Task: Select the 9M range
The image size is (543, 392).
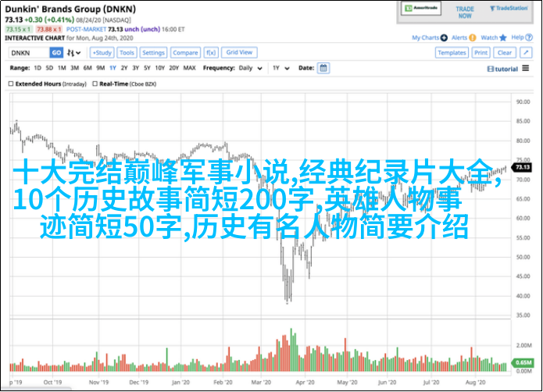Action: click(101, 68)
